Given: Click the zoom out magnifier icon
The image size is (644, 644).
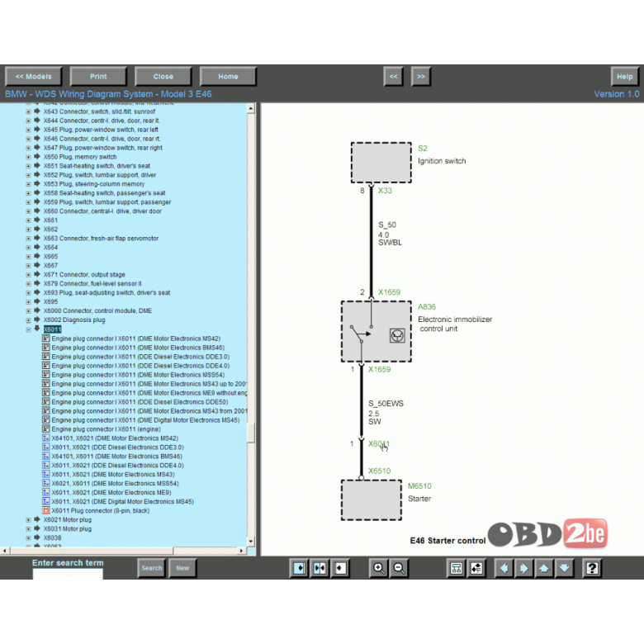Looking at the screenshot, I should pos(400,568).
